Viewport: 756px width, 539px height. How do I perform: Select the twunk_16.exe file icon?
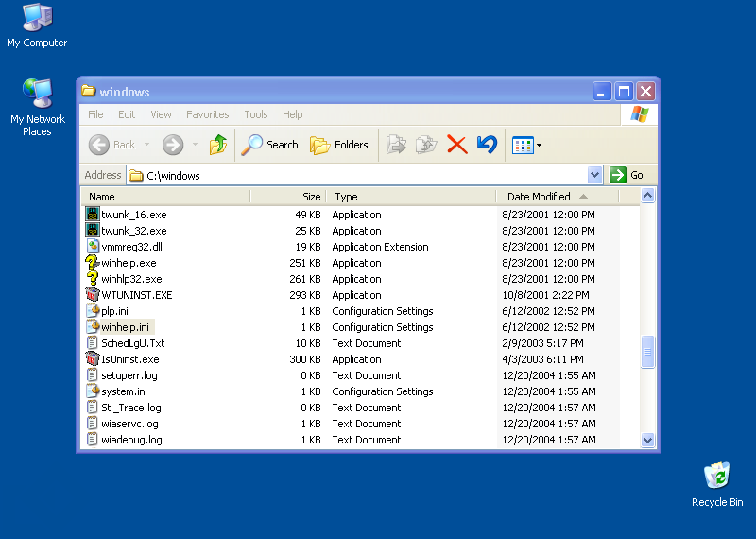click(x=92, y=215)
